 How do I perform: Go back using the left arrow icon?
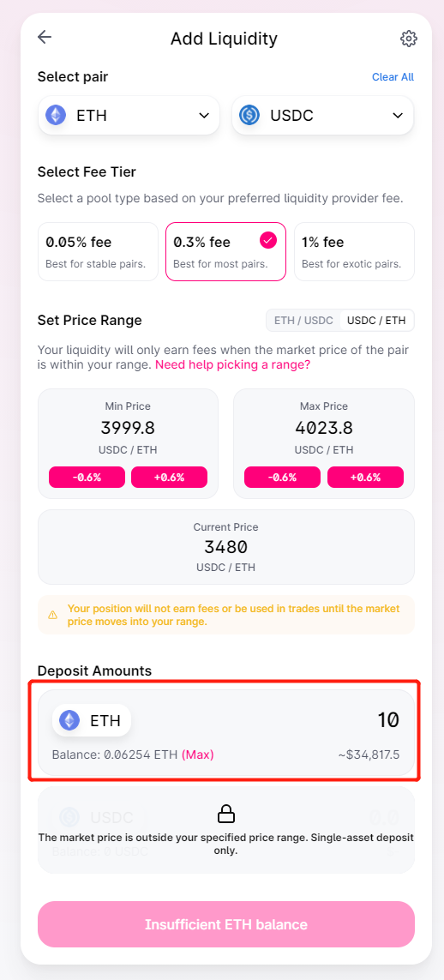pyautogui.click(x=45, y=37)
